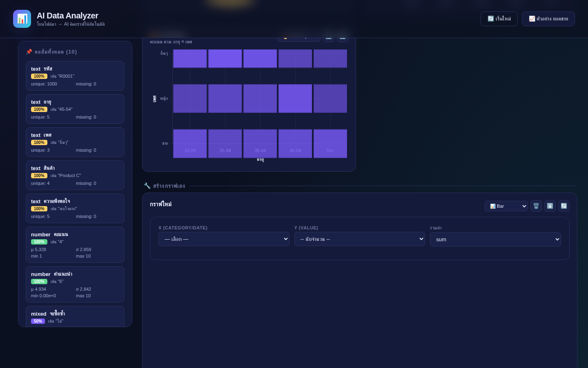588x368 pixels.
Task: Click the μ 5.328 mean value
Action: coord(39,249)
